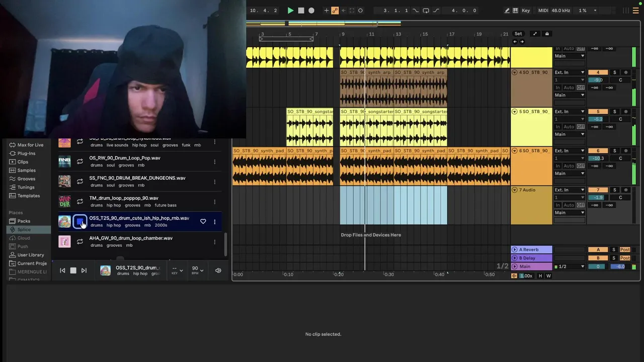Collapse track 5 SO_STB_90 with unfold arrow

point(515,112)
